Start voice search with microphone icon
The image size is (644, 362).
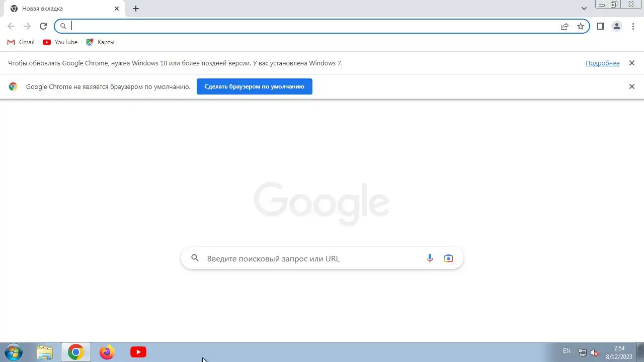click(430, 258)
